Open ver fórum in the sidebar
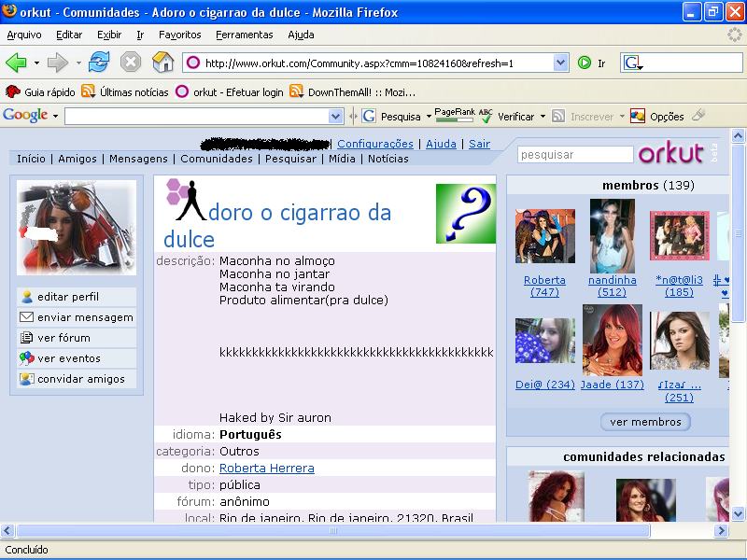This screenshot has height=560, width=747. point(77,338)
